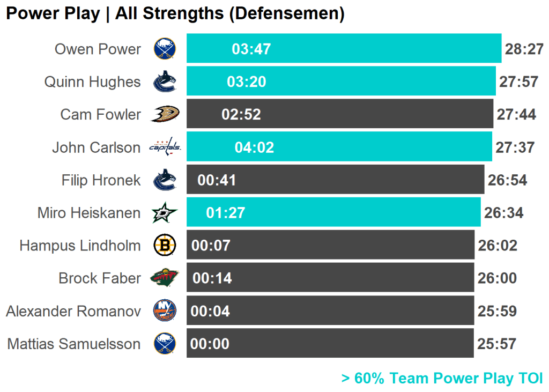This screenshot has height=392, width=549.
Task: Click the Hampus Lindholm player name
Action: (80, 246)
